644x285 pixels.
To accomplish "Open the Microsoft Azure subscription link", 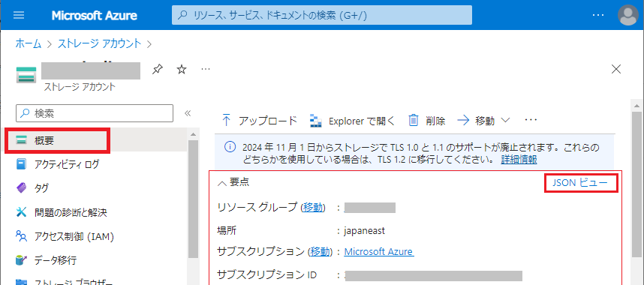I will point(379,251).
